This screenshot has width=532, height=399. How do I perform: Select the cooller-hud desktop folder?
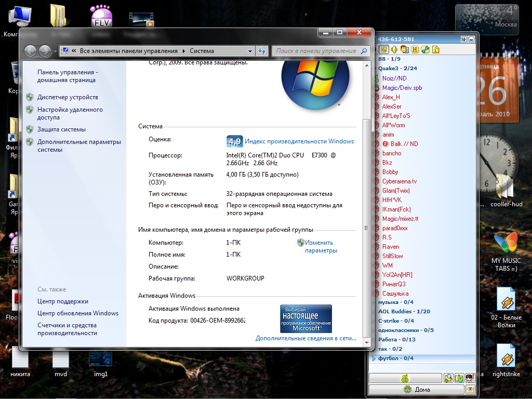pos(506,190)
